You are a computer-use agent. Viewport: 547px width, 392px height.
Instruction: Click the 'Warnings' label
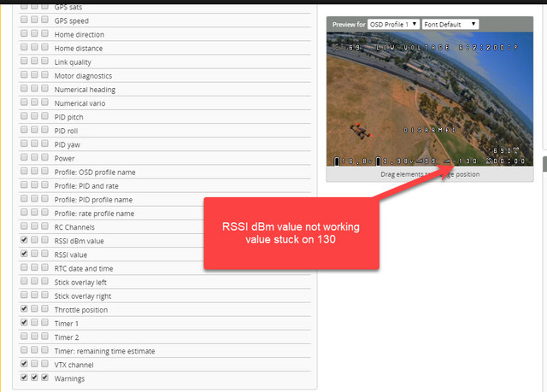69,378
